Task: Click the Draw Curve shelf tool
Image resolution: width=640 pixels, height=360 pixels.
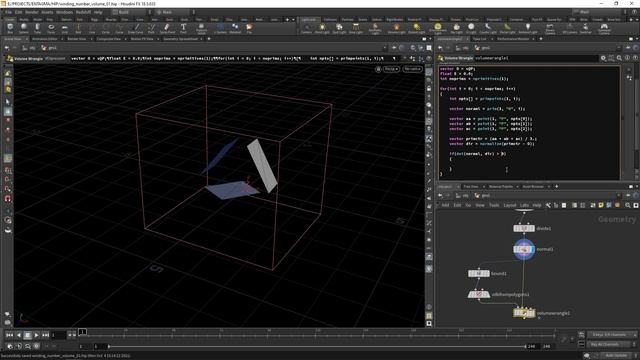Action: [x=136, y=28]
